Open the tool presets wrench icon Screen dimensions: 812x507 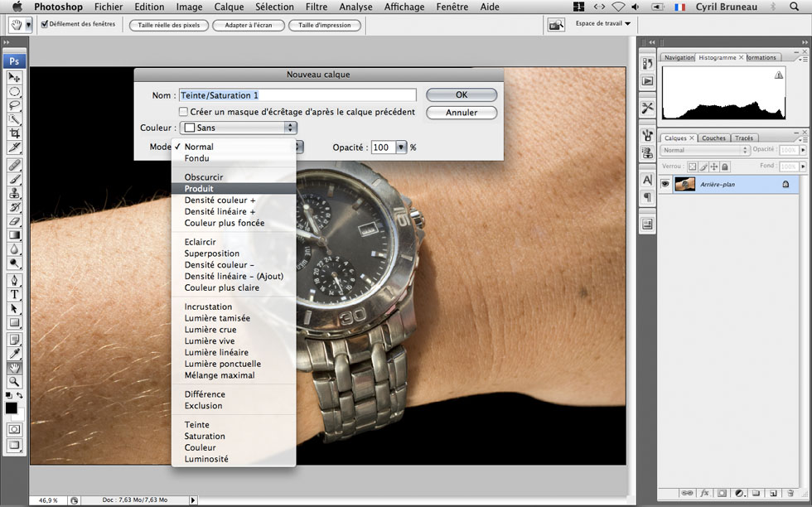(647, 108)
